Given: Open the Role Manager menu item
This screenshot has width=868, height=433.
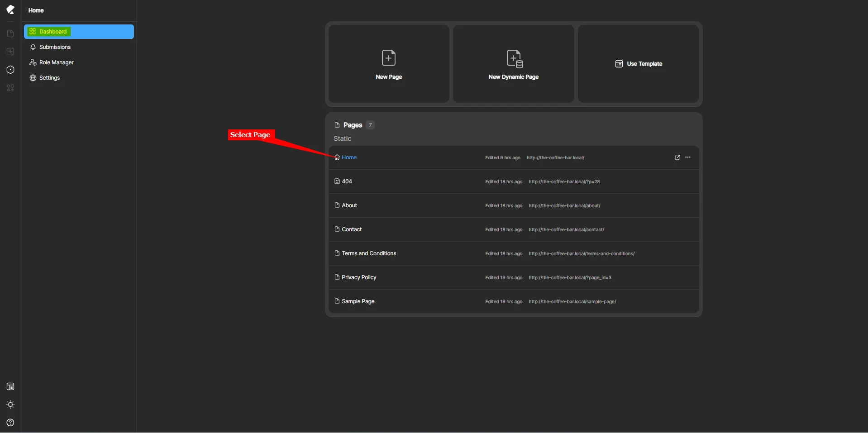Looking at the screenshot, I should [x=79, y=62].
